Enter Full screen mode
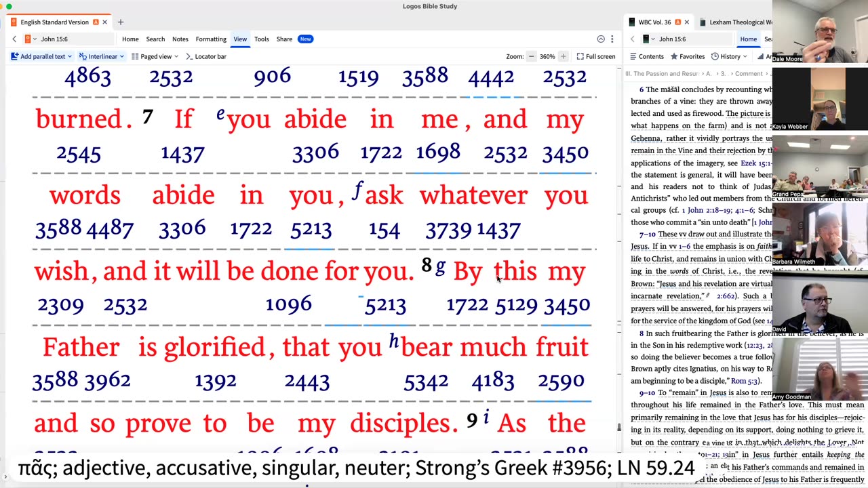The width and height of the screenshot is (868, 488). pyautogui.click(x=596, y=56)
